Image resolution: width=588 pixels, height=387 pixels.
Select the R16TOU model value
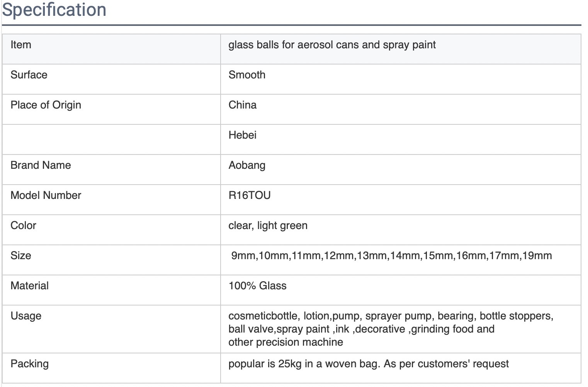(249, 195)
